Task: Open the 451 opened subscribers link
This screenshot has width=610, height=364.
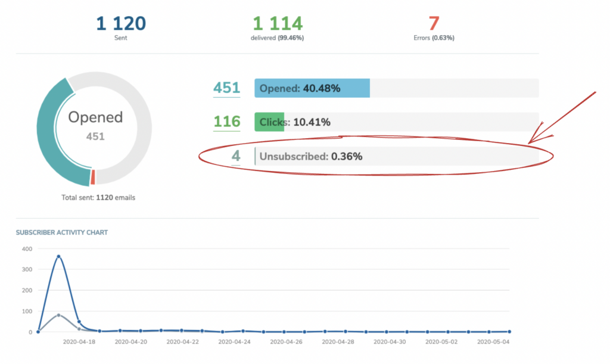Action: [227, 87]
